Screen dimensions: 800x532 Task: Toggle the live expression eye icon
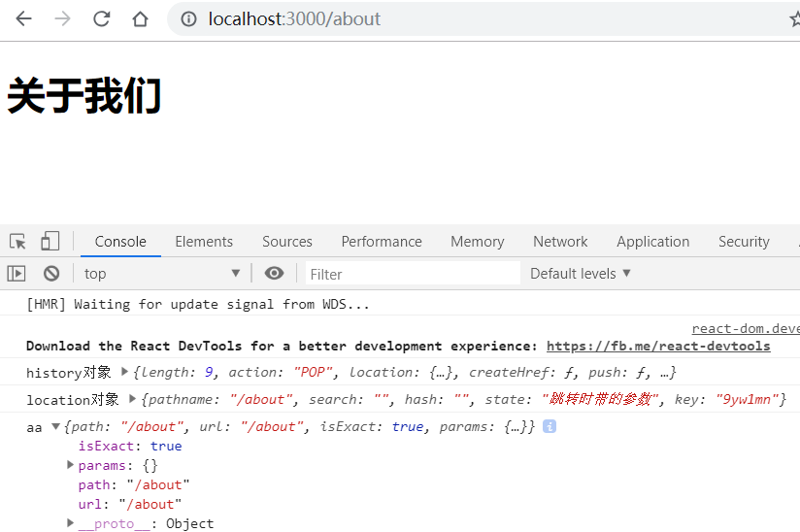coord(274,274)
